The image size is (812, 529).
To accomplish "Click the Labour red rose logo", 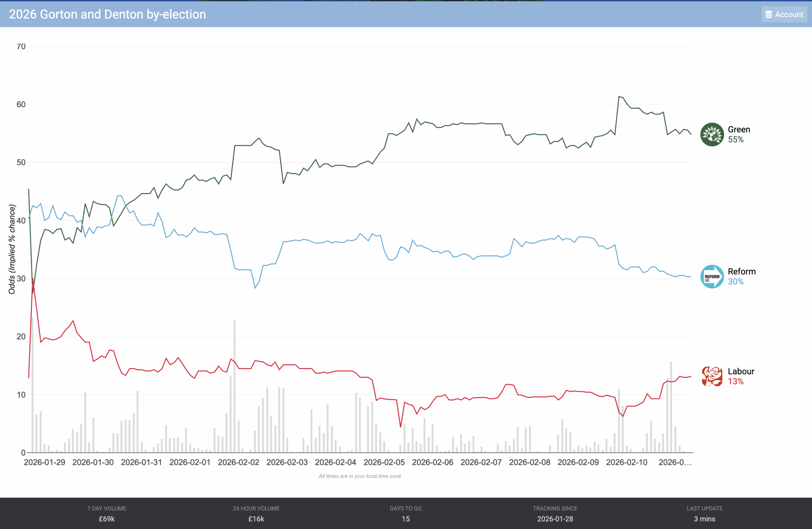I will click(712, 376).
